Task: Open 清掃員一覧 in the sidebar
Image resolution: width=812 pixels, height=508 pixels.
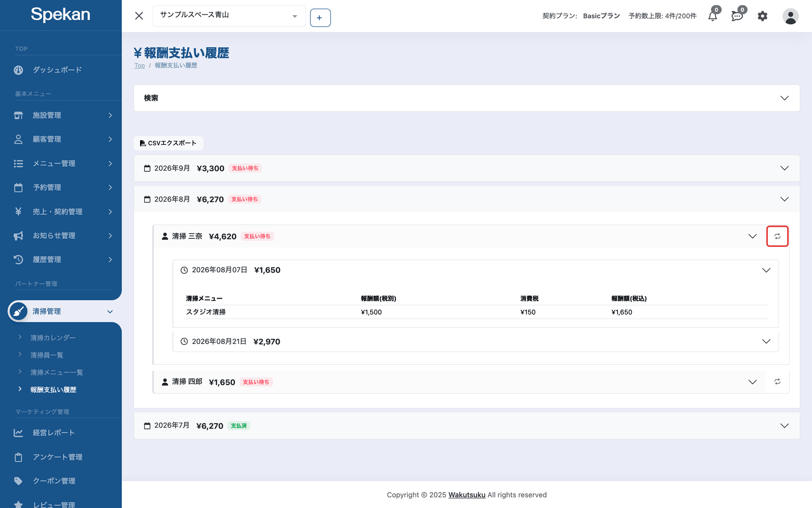Action: [x=47, y=355]
